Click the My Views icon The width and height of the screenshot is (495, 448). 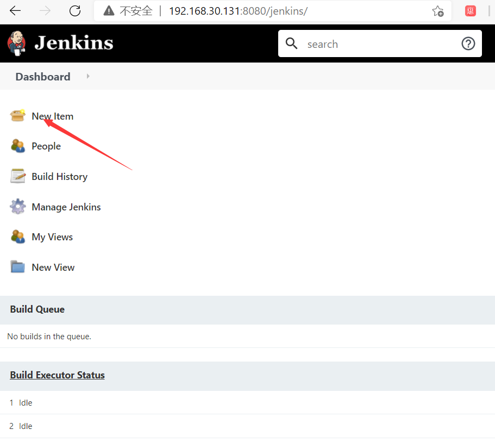pos(18,237)
